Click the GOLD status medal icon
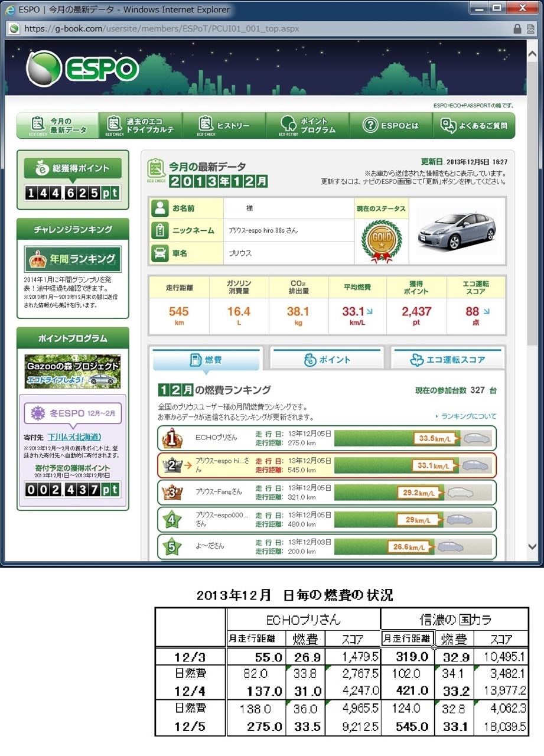Image resolution: width=544 pixels, height=756 pixels. pos(381,241)
